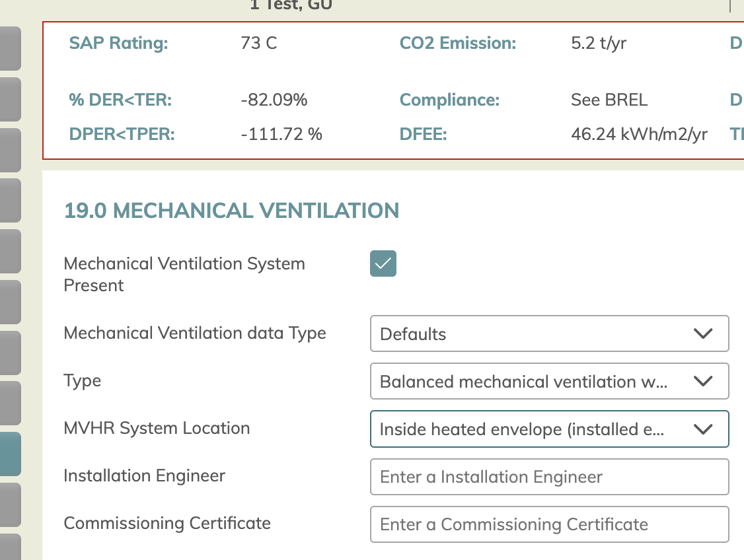
Task: Untick Mechanical Ventilation System Present checkbox
Action: coord(383,263)
